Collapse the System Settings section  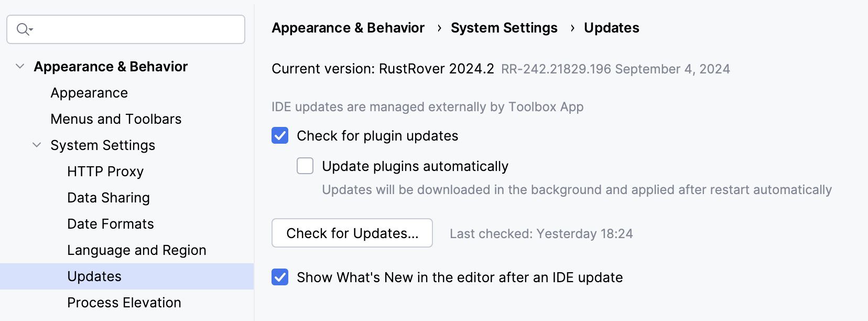[x=36, y=145]
